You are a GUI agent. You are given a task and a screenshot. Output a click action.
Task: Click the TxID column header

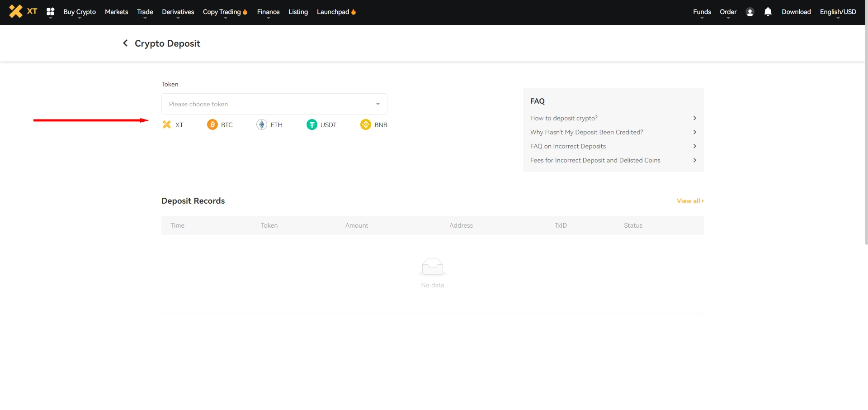pos(561,225)
